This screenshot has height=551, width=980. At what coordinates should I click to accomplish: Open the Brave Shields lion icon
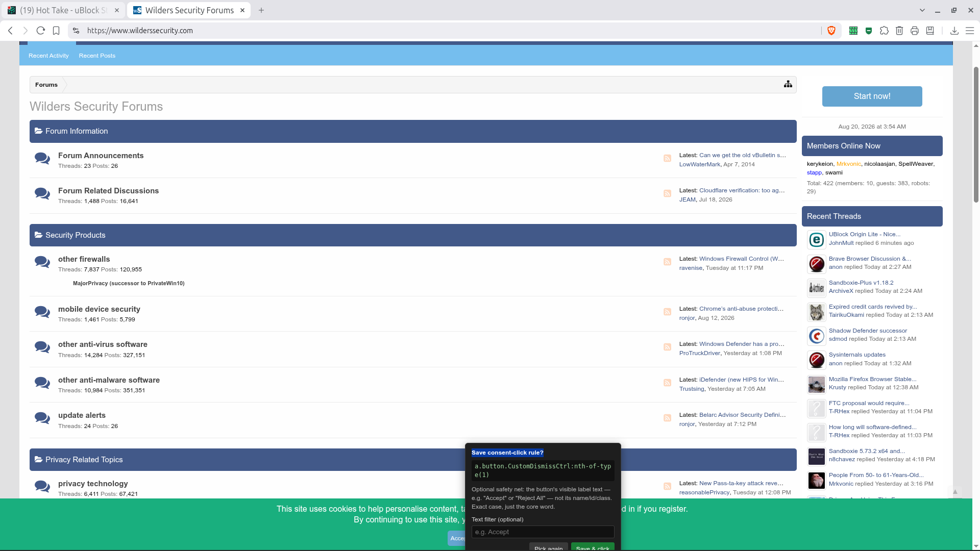coord(831,31)
